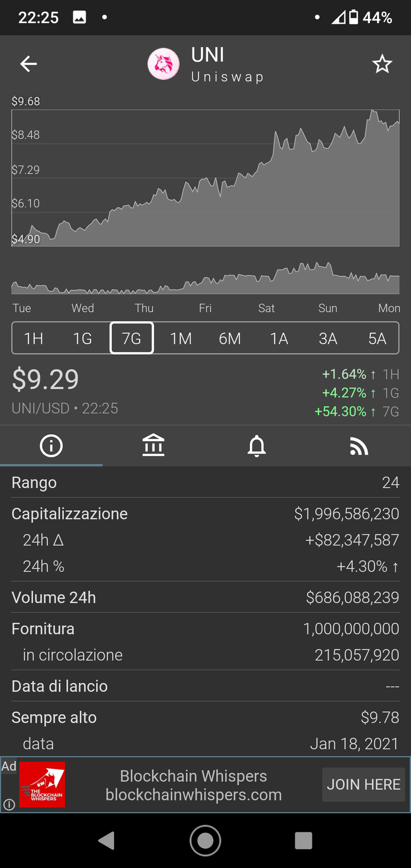The image size is (411, 868).
Task: Tap the $9.68 top axis label
Action: click(x=26, y=101)
